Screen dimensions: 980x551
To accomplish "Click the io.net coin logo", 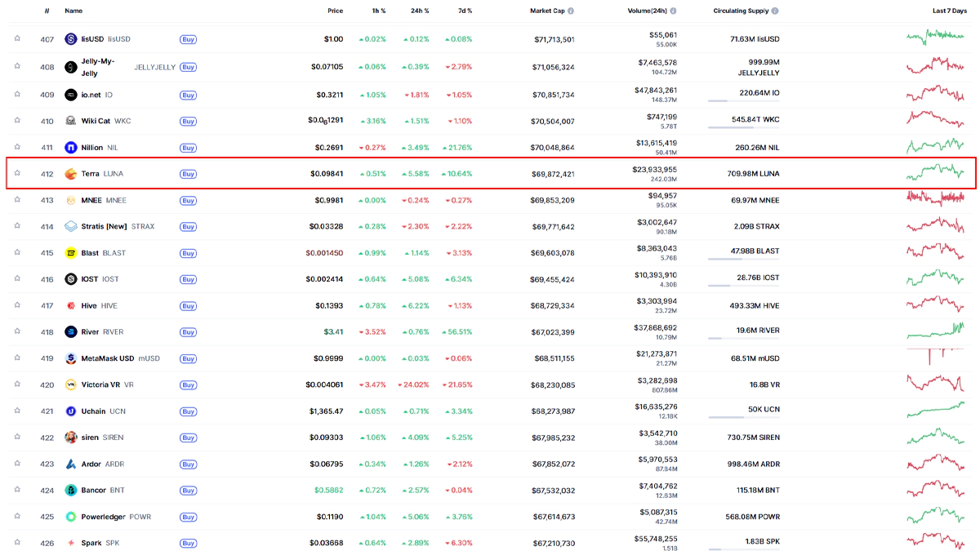I will (x=71, y=95).
